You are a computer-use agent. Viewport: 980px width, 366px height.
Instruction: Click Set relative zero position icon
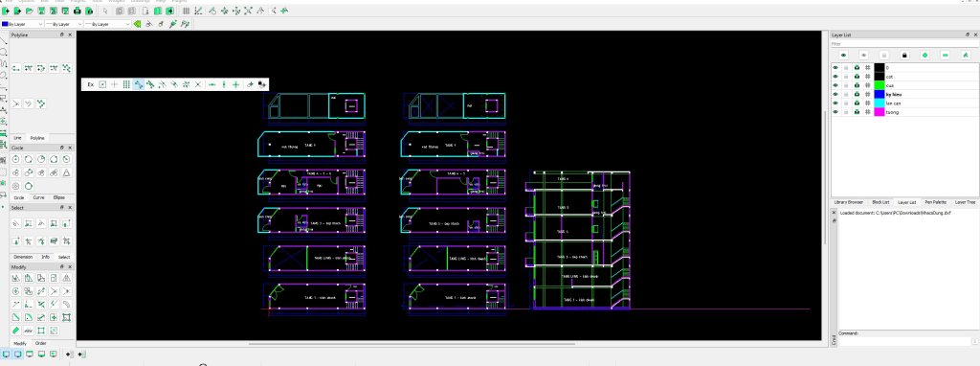coord(250,84)
